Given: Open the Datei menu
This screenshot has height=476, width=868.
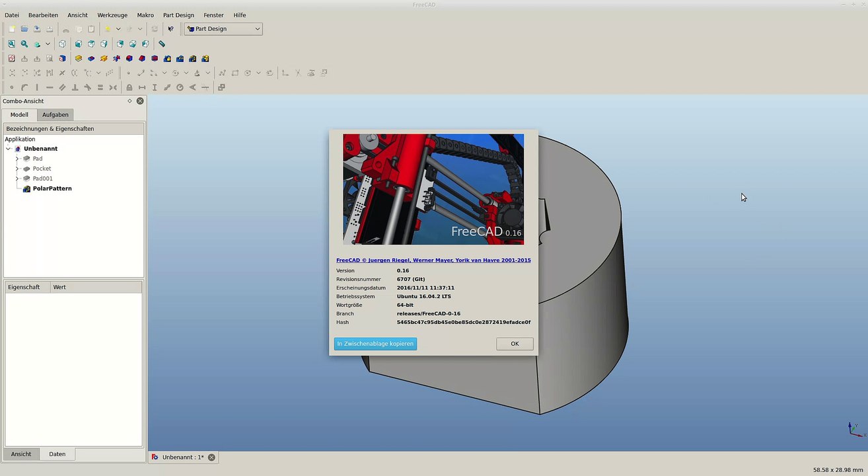Looking at the screenshot, I should click(x=12, y=15).
